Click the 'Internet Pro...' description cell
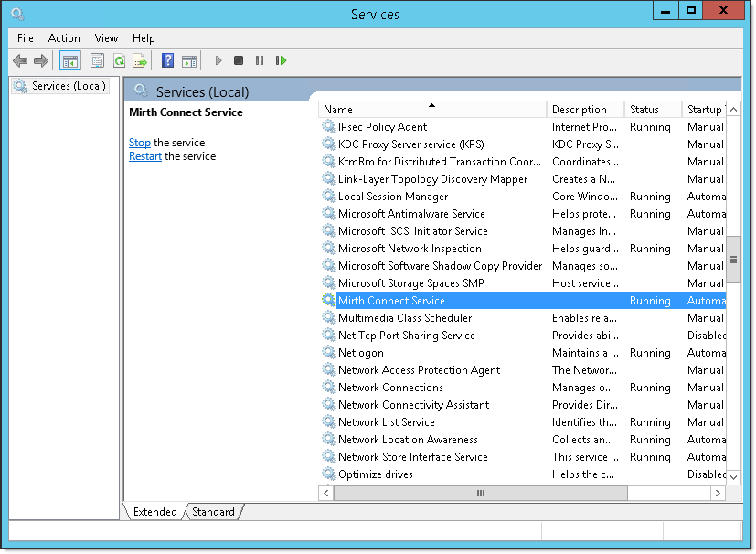The image size is (756, 554). [584, 127]
